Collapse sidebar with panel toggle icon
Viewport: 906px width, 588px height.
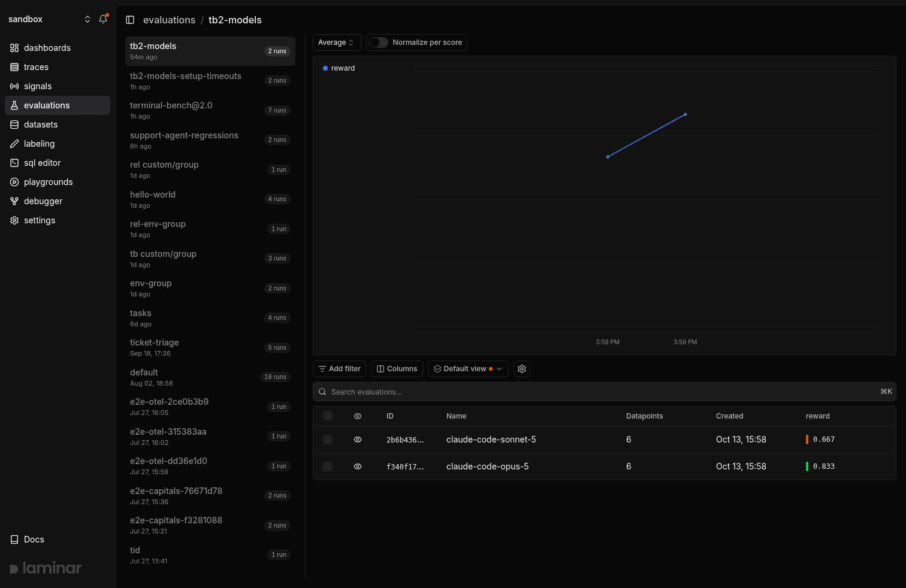[x=130, y=20]
